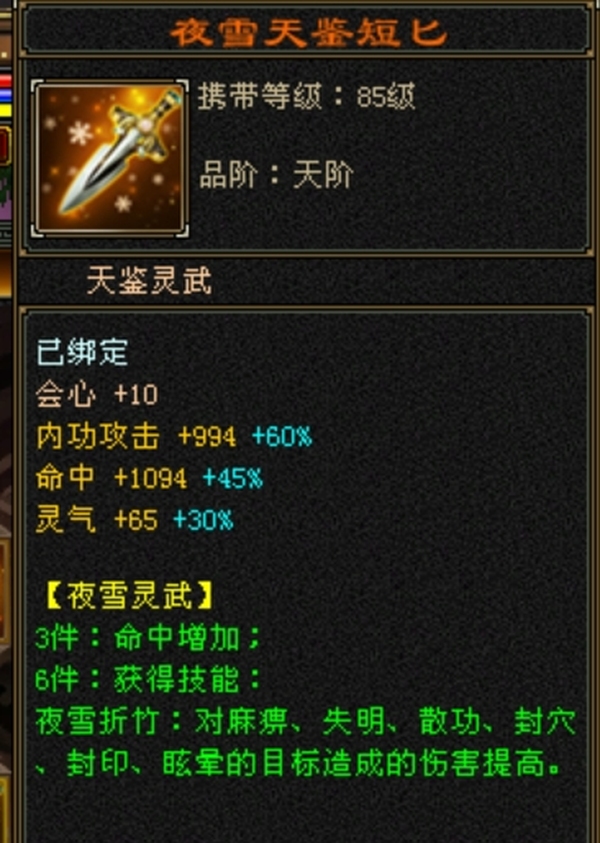Click the 已绑定 status text

tap(82, 353)
